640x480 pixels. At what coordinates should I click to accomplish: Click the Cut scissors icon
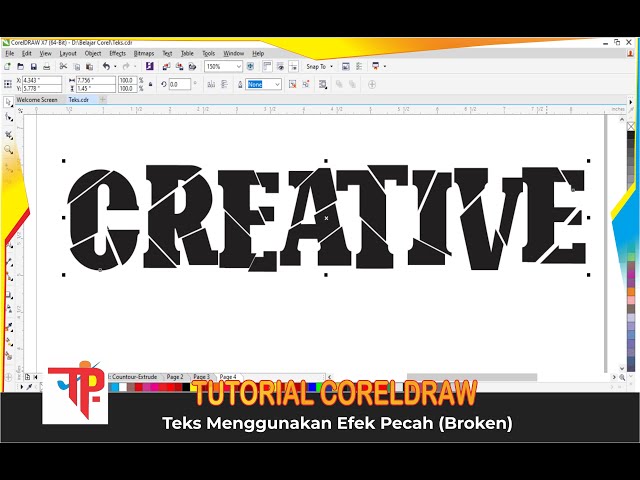(63, 66)
